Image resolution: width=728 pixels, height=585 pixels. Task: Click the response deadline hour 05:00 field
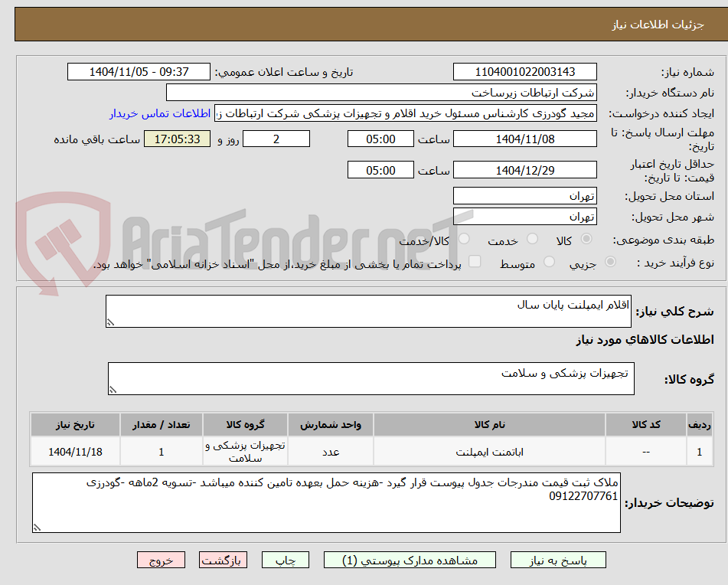380,139
